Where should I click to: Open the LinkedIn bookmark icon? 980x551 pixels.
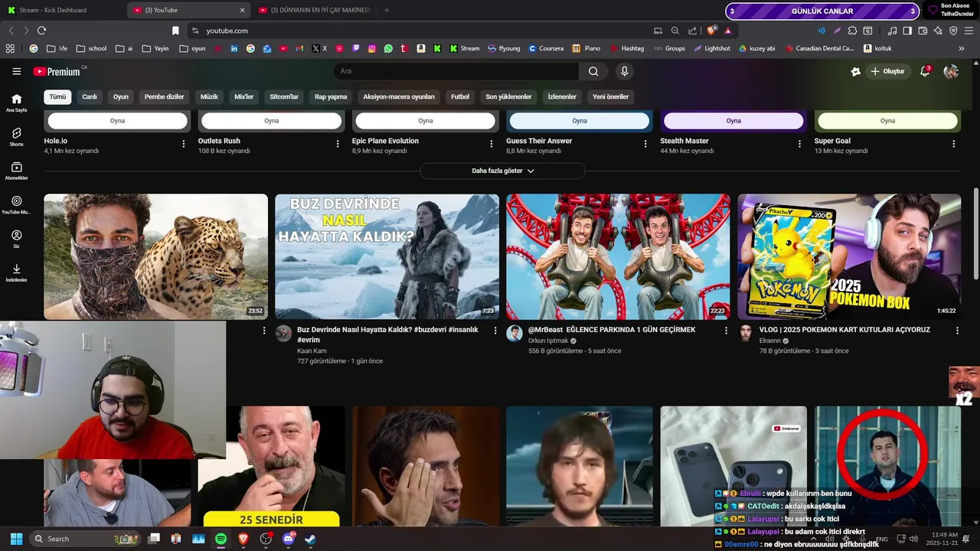point(234,48)
